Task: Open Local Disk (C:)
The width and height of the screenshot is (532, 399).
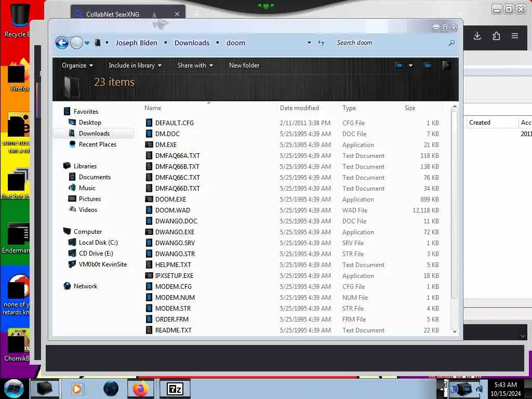Action: click(x=98, y=242)
